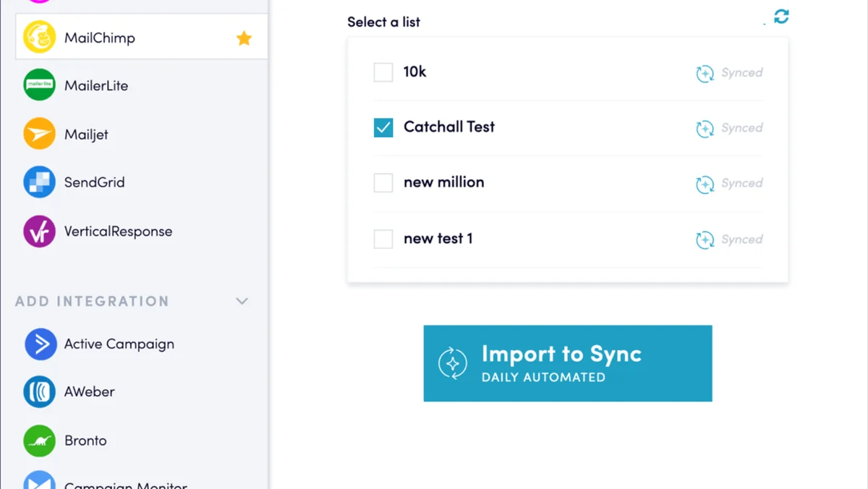This screenshot has width=868, height=489.
Task: Click the MailChimp monkey icon
Action: [x=39, y=38]
